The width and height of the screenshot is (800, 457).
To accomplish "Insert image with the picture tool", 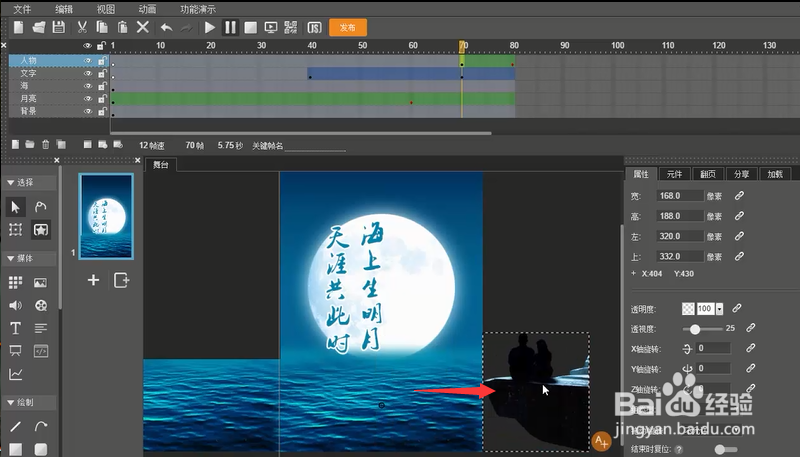I will coord(40,283).
